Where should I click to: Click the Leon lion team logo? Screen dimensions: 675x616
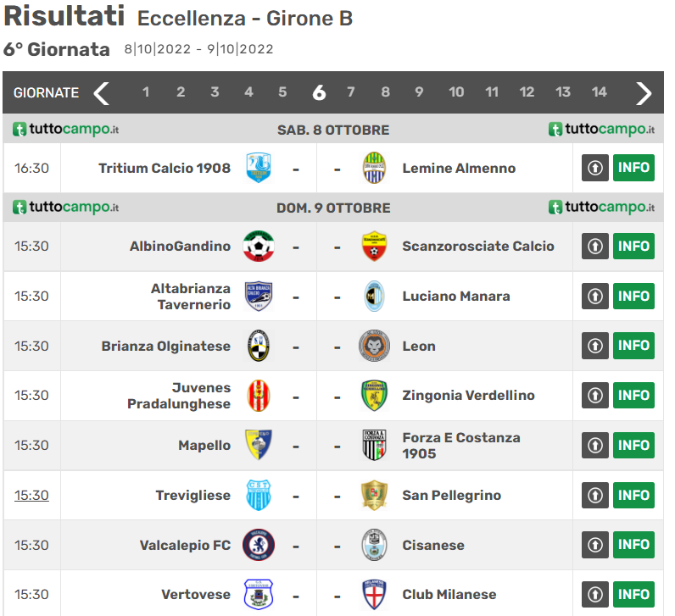tap(374, 346)
